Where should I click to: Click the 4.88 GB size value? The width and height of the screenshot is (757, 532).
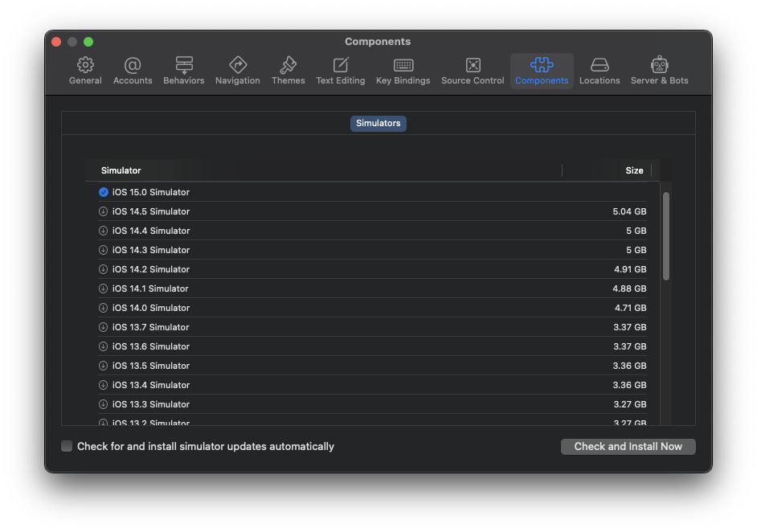629,289
